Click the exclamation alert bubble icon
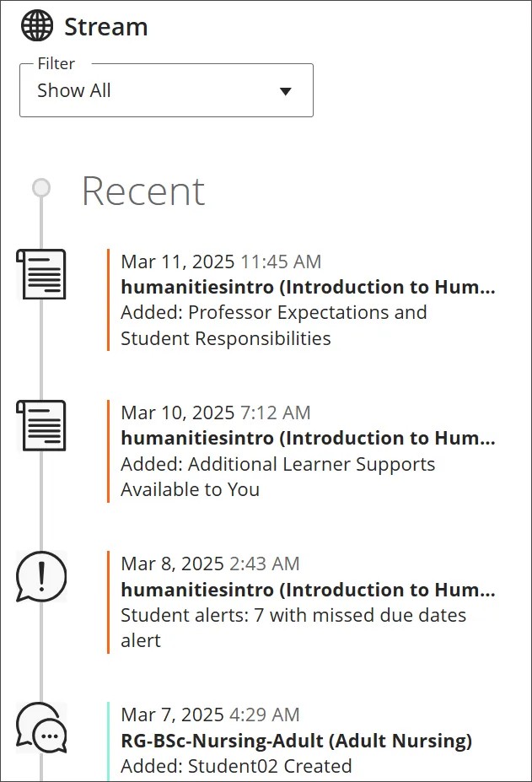The height and width of the screenshot is (782, 532). [x=41, y=578]
